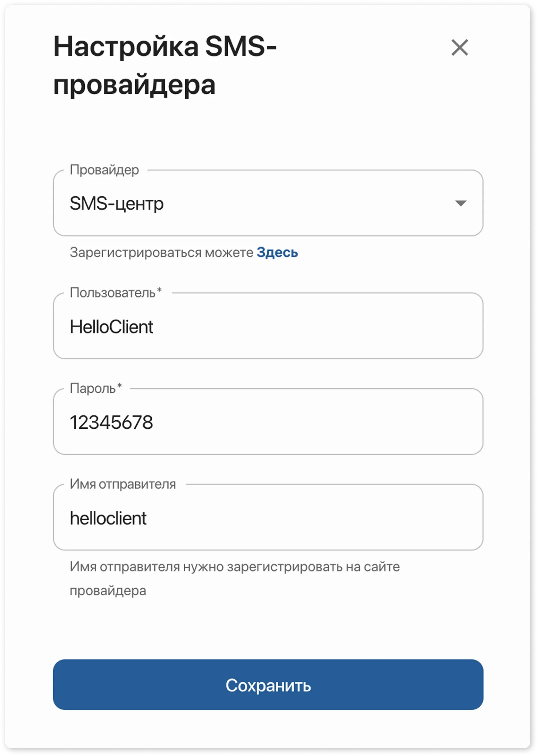
Task: Click the HelloClient username text
Action: (111, 327)
